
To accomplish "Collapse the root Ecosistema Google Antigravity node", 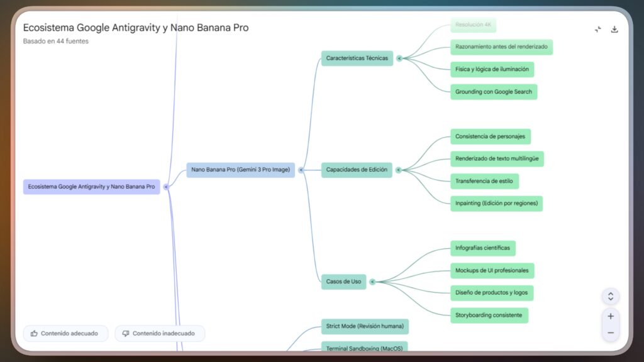I will coord(166,187).
